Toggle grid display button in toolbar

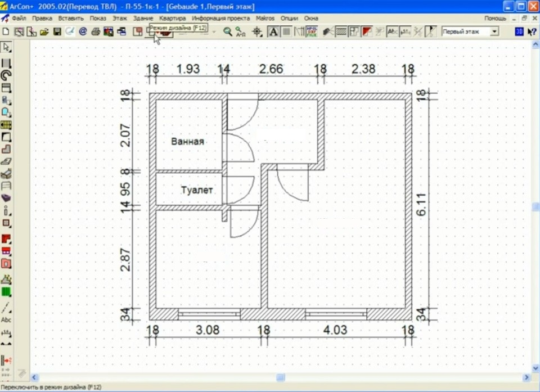pos(286,32)
